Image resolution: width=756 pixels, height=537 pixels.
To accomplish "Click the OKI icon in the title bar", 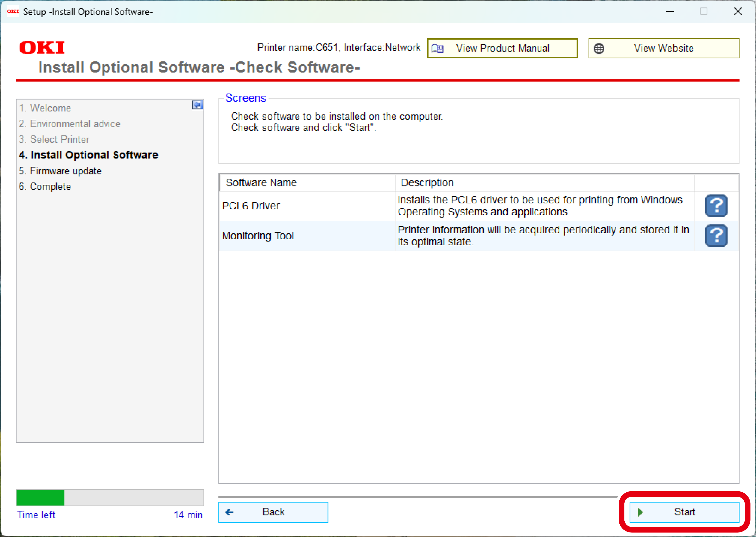I will pyautogui.click(x=13, y=11).
